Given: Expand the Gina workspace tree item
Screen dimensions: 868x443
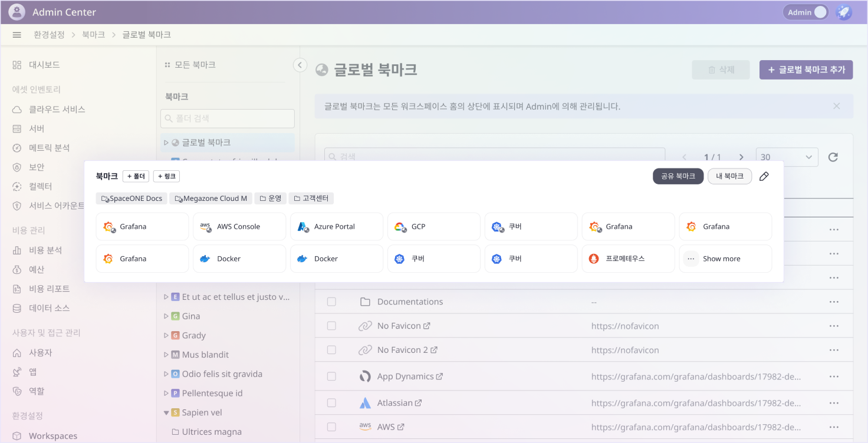Looking at the screenshot, I should point(166,316).
